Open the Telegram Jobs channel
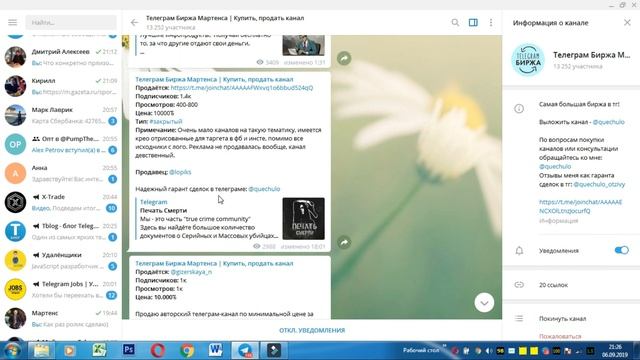The image size is (640, 360). tap(61, 289)
